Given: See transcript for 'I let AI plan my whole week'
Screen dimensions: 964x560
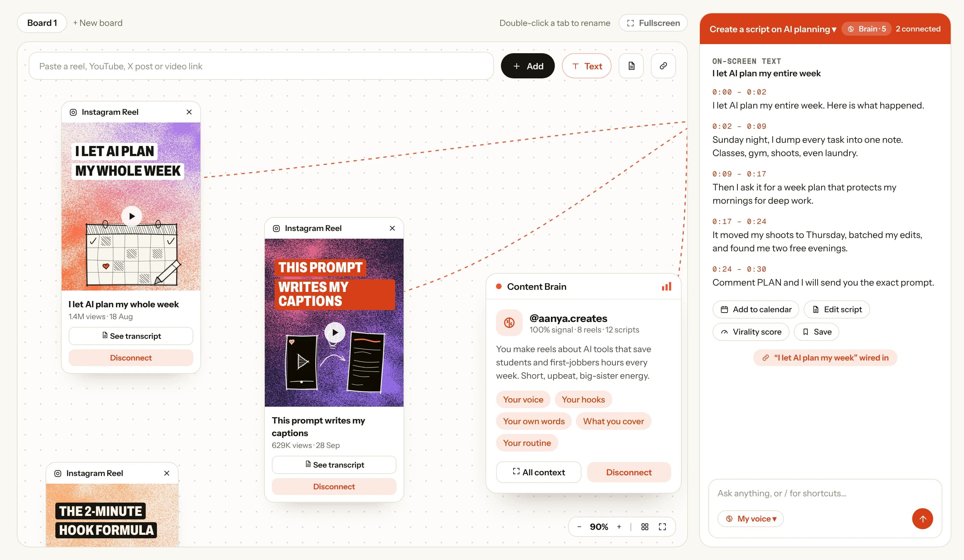Looking at the screenshot, I should pos(131,336).
